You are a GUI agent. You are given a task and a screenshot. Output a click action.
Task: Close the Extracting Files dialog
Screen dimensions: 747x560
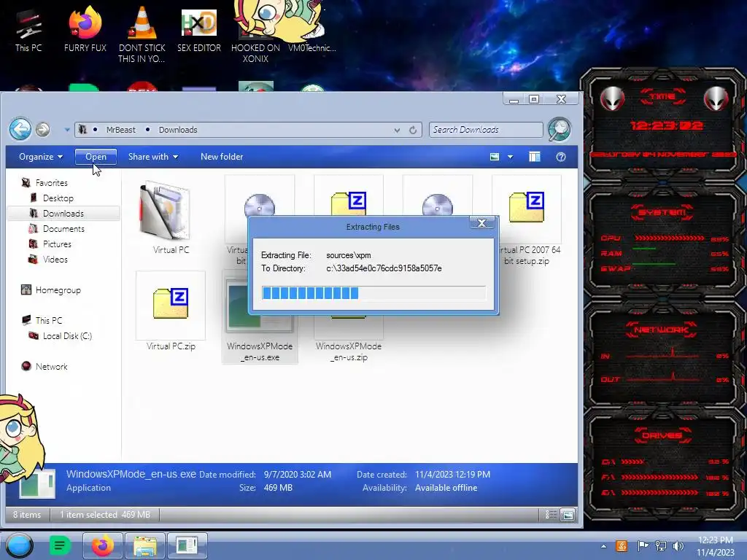481,223
